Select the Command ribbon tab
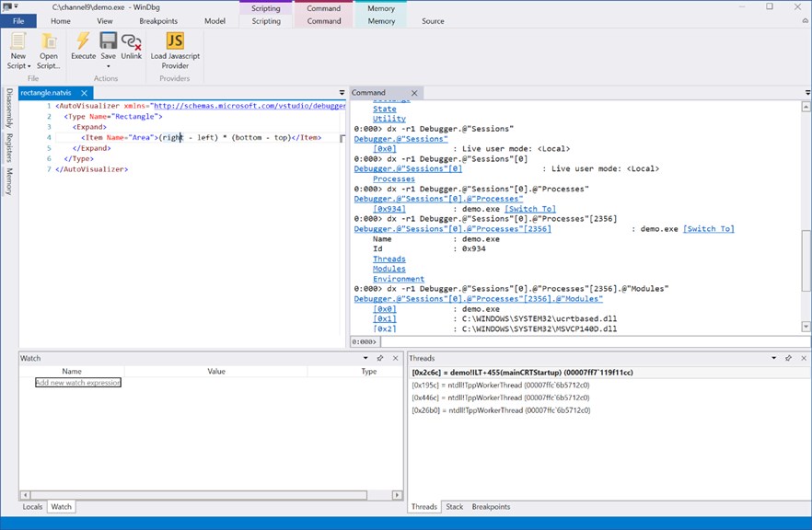Viewport: 812px width, 530px height. tap(324, 21)
